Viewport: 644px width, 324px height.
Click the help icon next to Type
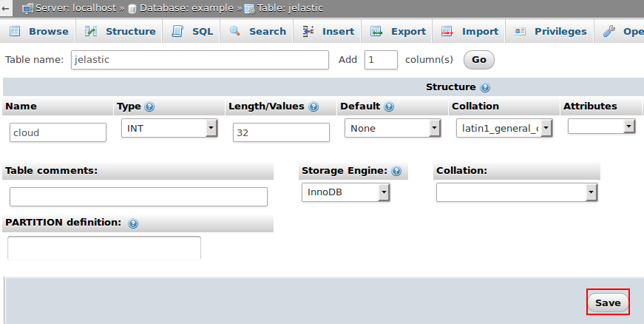coord(150,107)
